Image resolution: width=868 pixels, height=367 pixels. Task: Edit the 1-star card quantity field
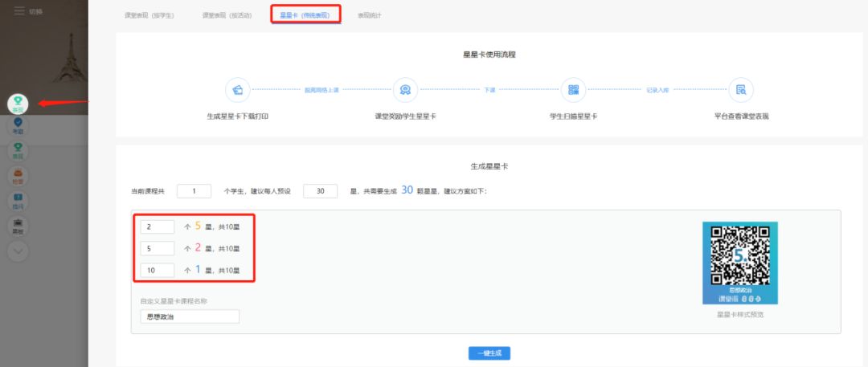pyautogui.click(x=158, y=270)
